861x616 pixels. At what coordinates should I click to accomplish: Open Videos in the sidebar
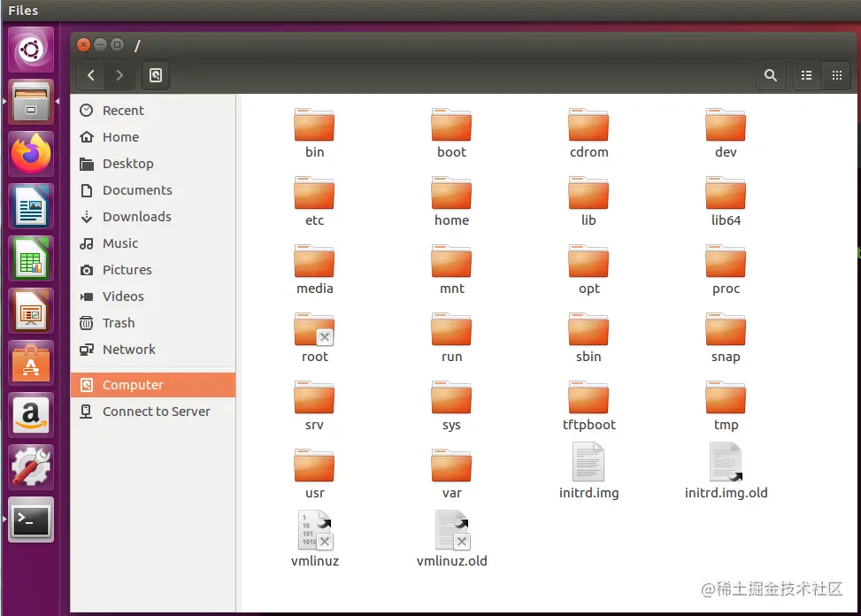click(x=153, y=296)
